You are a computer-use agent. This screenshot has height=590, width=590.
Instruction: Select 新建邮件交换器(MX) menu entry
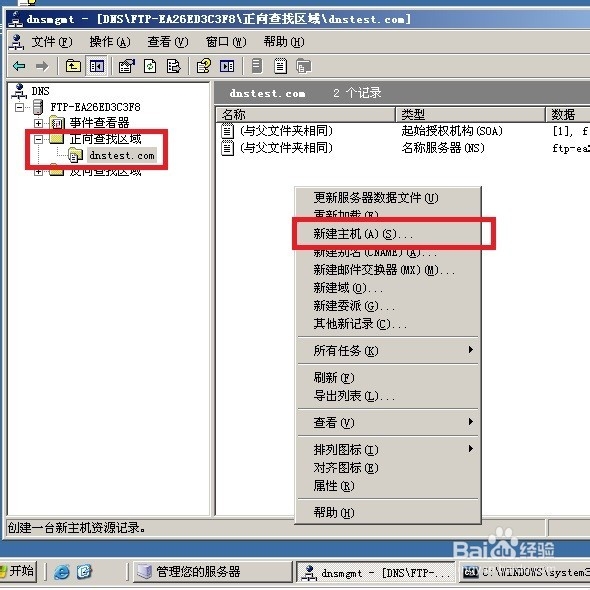388,270
